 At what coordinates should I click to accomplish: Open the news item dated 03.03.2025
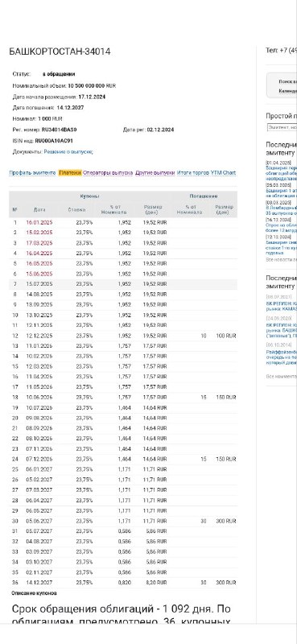[x=282, y=211]
